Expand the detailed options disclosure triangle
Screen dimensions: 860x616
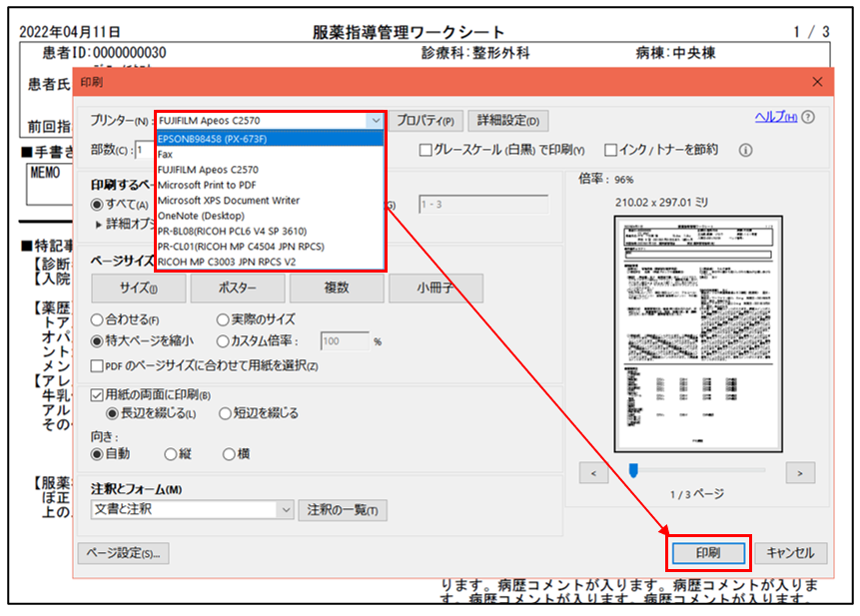tap(99, 225)
